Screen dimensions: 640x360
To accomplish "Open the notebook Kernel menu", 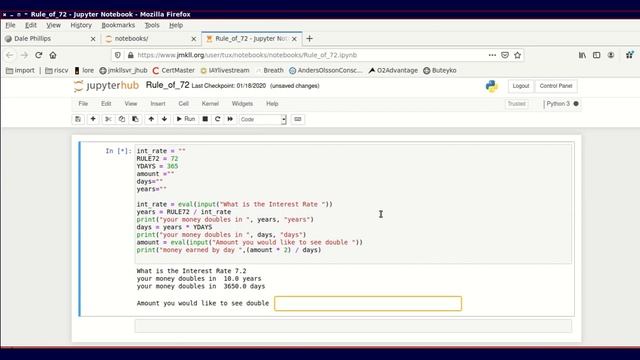I will pos(210,104).
